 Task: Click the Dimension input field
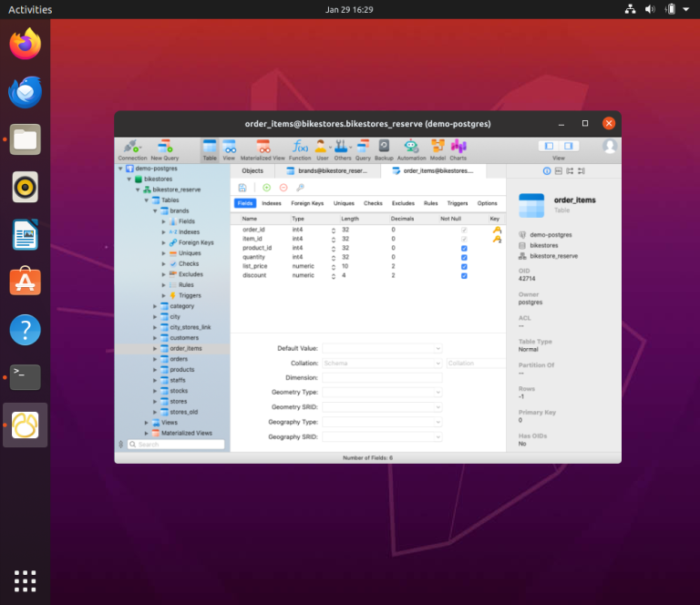click(x=382, y=377)
